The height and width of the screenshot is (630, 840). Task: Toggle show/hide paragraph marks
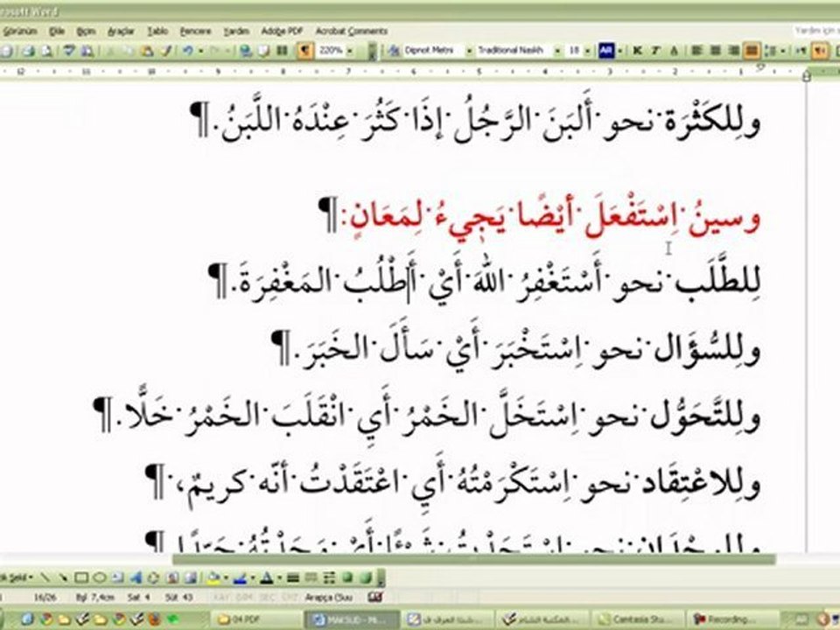pyautogui.click(x=304, y=51)
